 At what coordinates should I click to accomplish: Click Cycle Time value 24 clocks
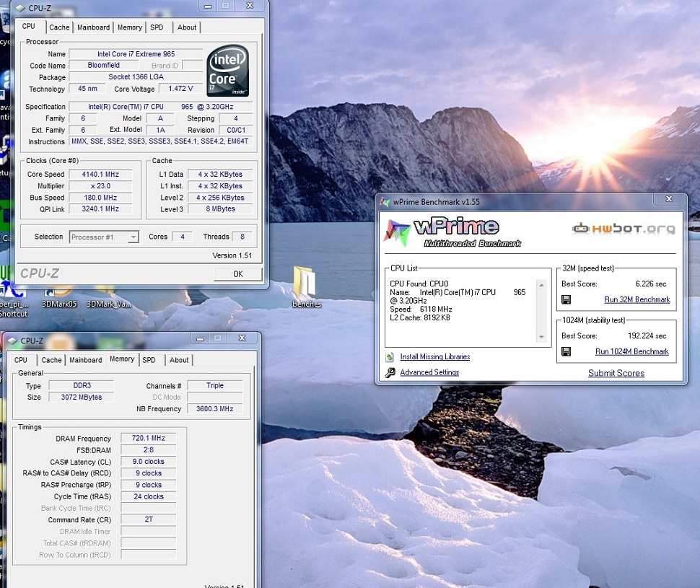pyautogui.click(x=149, y=496)
